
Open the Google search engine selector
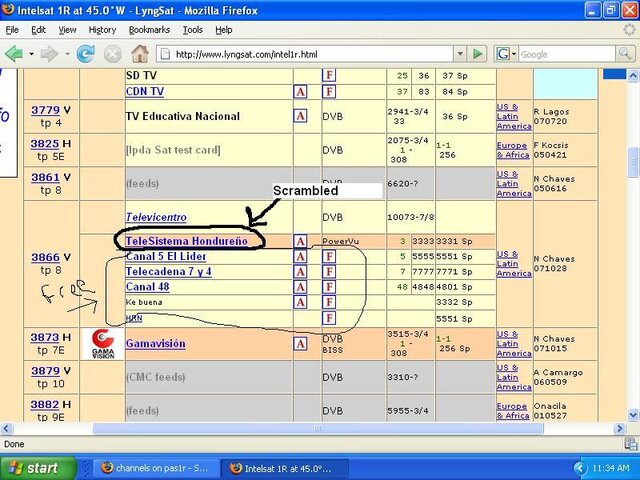[x=506, y=54]
